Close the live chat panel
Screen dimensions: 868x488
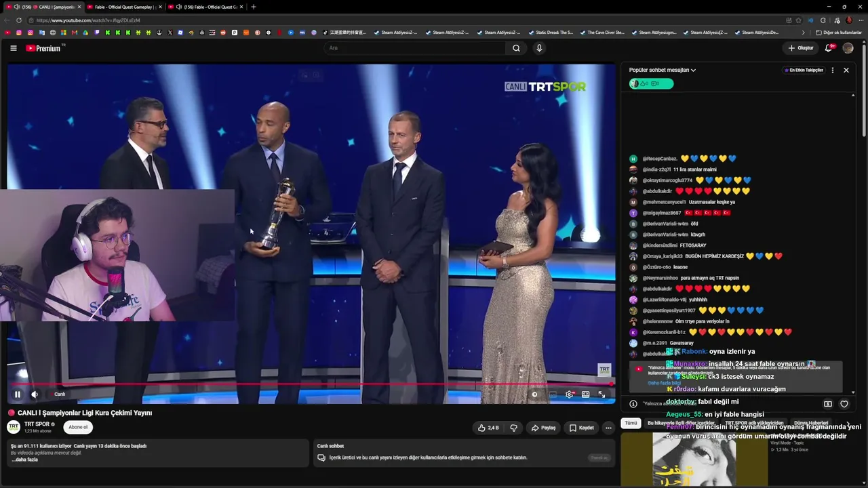[846, 70]
